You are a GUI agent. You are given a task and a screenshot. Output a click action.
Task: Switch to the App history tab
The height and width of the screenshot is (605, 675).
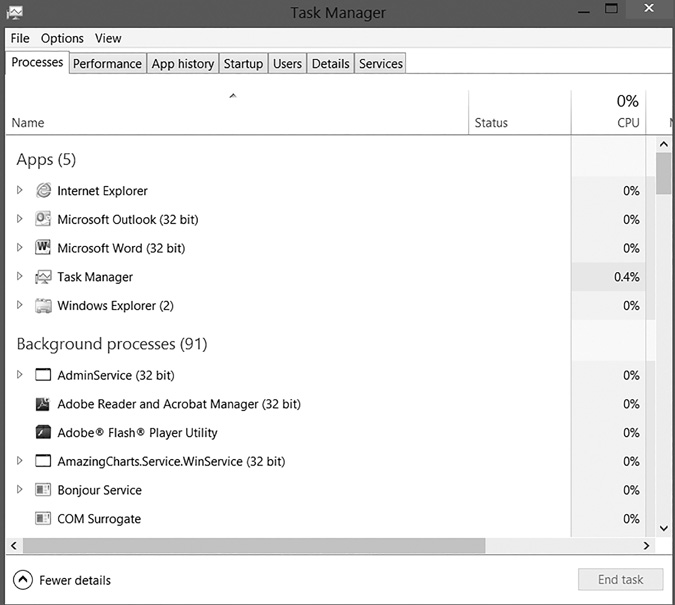click(183, 64)
